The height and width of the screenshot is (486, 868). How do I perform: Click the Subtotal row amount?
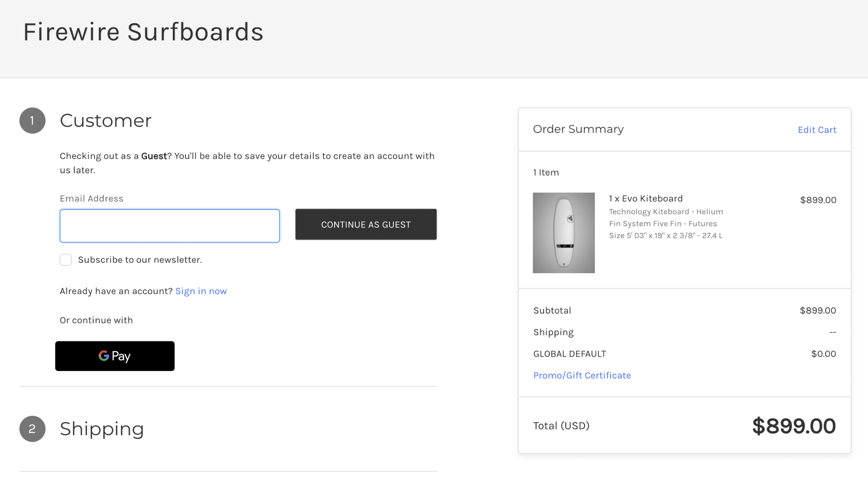click(x=817, y=311)
